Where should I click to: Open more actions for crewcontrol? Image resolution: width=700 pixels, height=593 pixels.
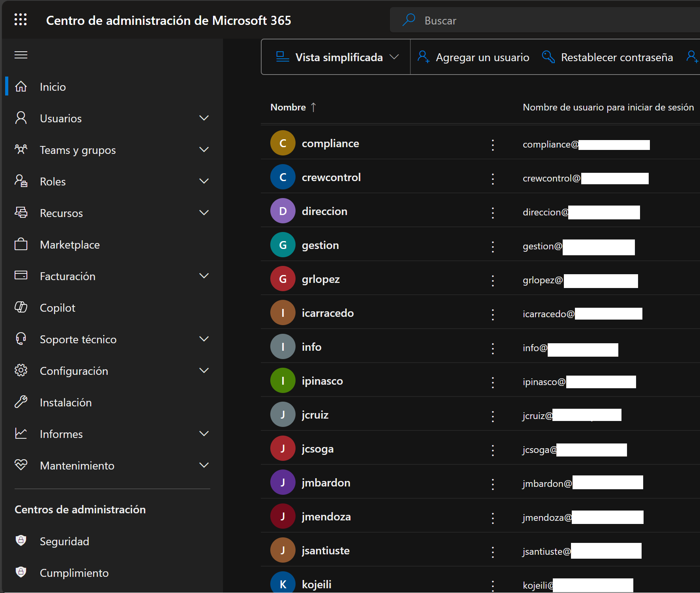coord(492,179)
